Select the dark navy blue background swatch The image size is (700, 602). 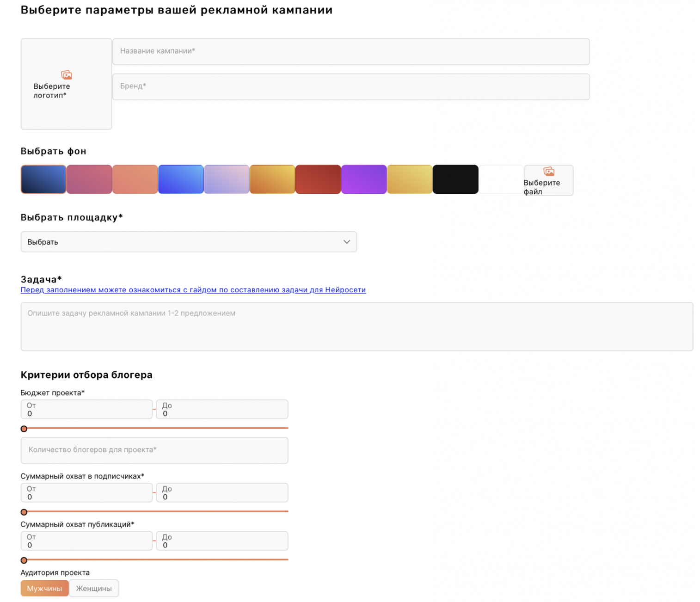43,179
